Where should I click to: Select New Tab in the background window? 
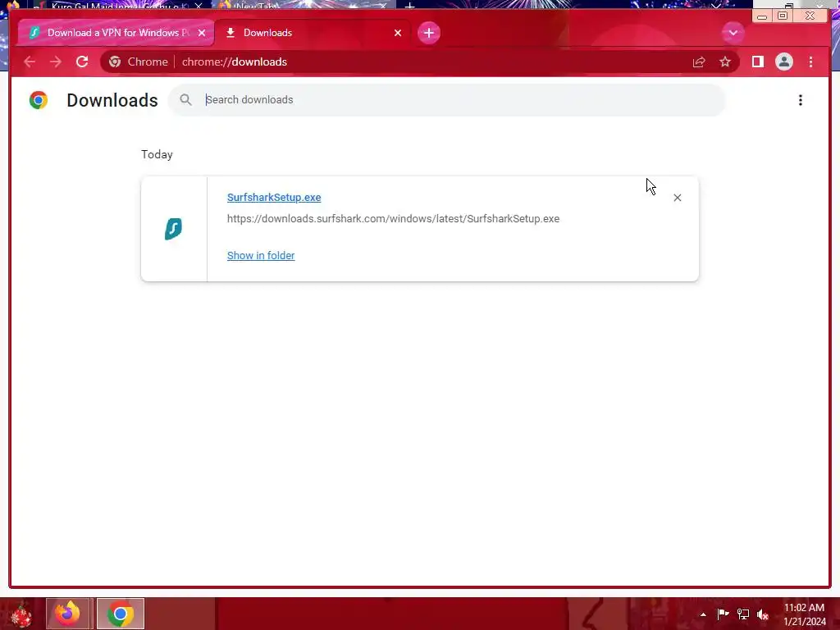click(x=304, y=6)
